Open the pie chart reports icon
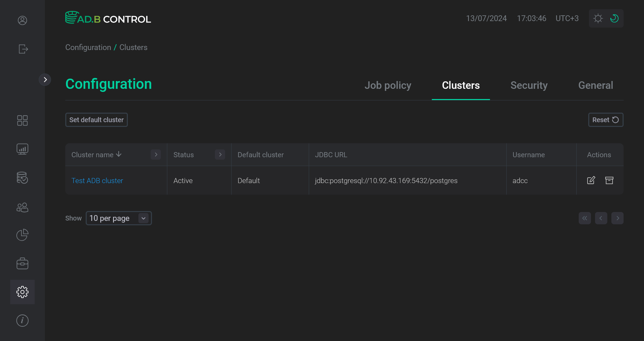Screen dimensions: 644x341 pos(22,235)
